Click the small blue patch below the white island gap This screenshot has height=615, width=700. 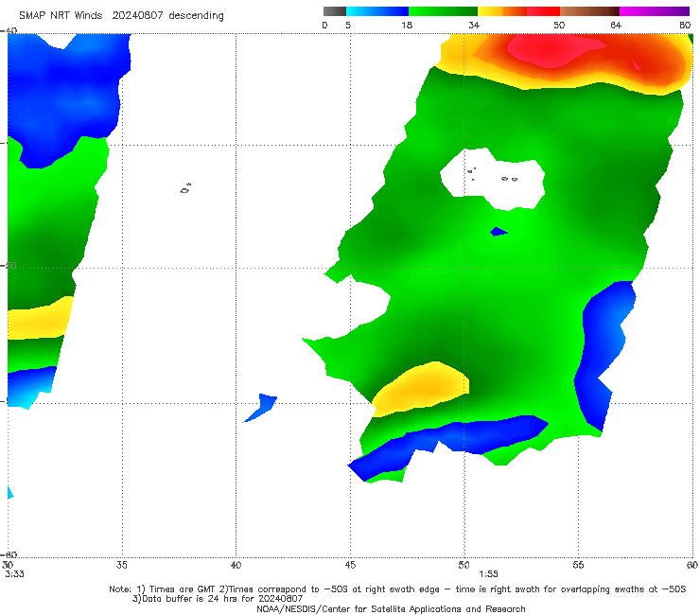click(499, 232)
